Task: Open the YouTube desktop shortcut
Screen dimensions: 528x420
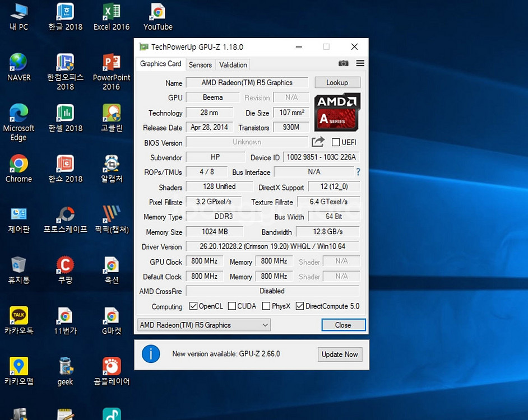Action: (x=158, y=17)
